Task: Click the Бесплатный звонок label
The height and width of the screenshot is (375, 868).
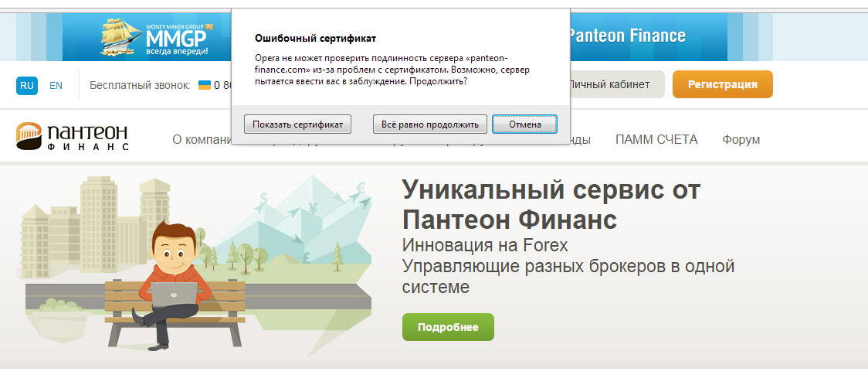Action: coord(140,85)
